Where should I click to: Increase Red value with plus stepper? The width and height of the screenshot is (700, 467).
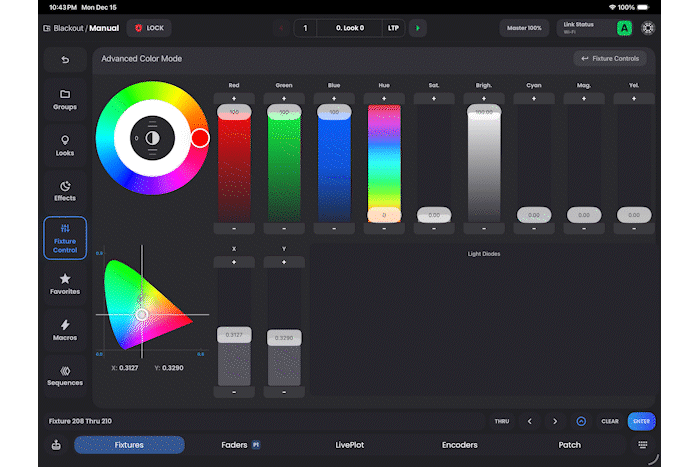tap(234, 98)
